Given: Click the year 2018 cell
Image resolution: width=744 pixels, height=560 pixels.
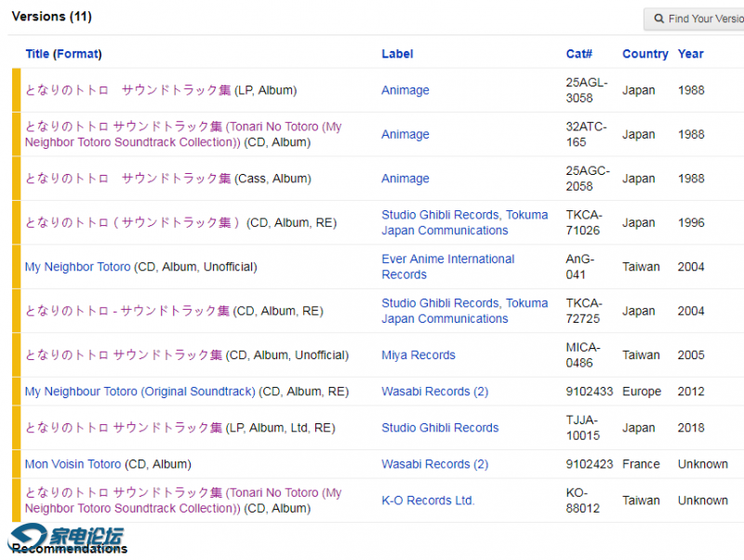Looking at the screenshot, I should 691,428.
